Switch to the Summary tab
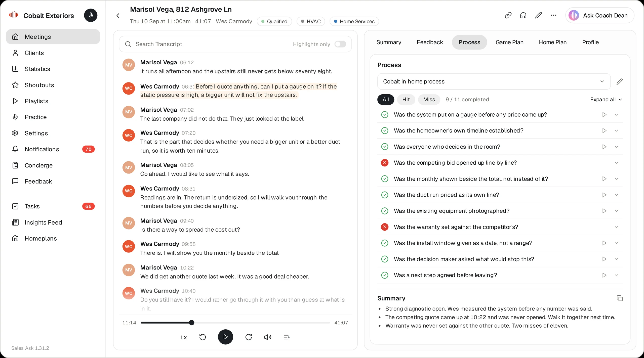 (389, 42)
